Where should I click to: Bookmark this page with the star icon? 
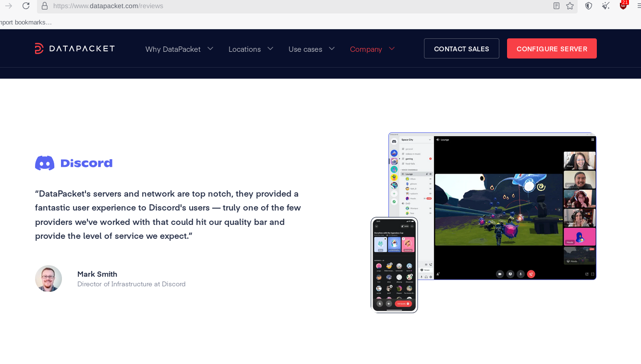point(570,6)
